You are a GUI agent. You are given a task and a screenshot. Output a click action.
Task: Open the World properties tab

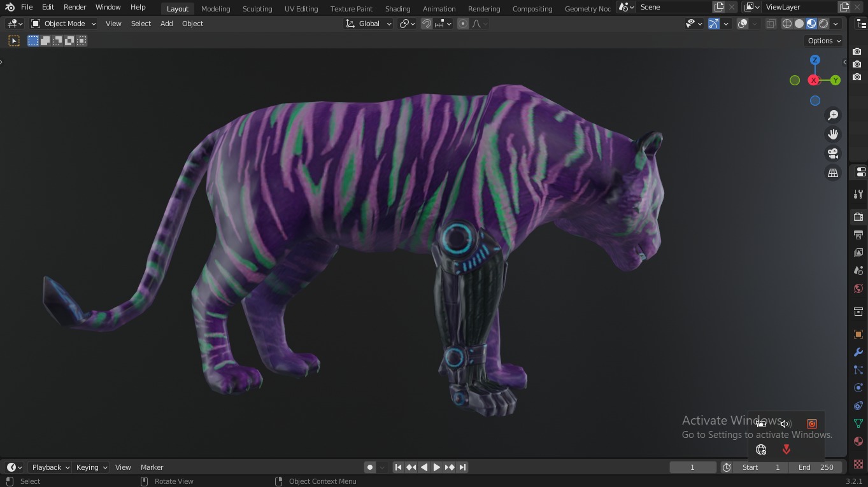(x=858, y=288)
